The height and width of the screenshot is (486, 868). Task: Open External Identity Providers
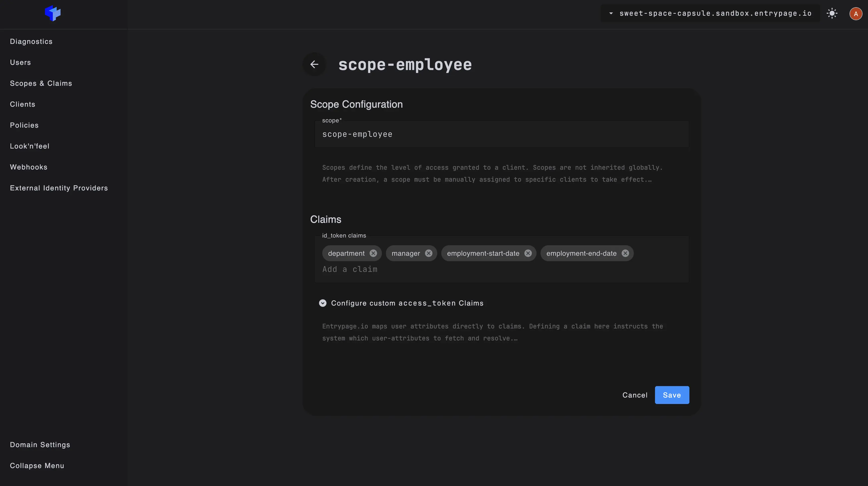59,188
